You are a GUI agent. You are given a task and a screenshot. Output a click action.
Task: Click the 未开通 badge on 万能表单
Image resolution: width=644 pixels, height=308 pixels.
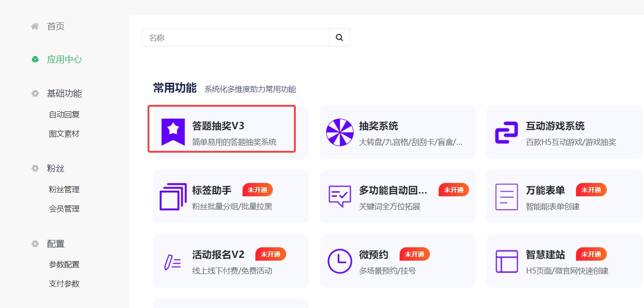[591, 189]
